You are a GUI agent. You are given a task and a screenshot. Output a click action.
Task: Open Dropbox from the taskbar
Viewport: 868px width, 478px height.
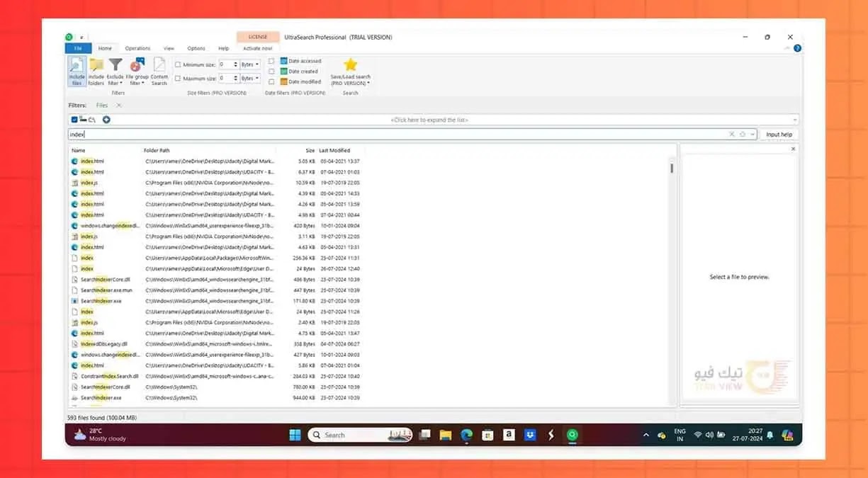click(529, 435)
